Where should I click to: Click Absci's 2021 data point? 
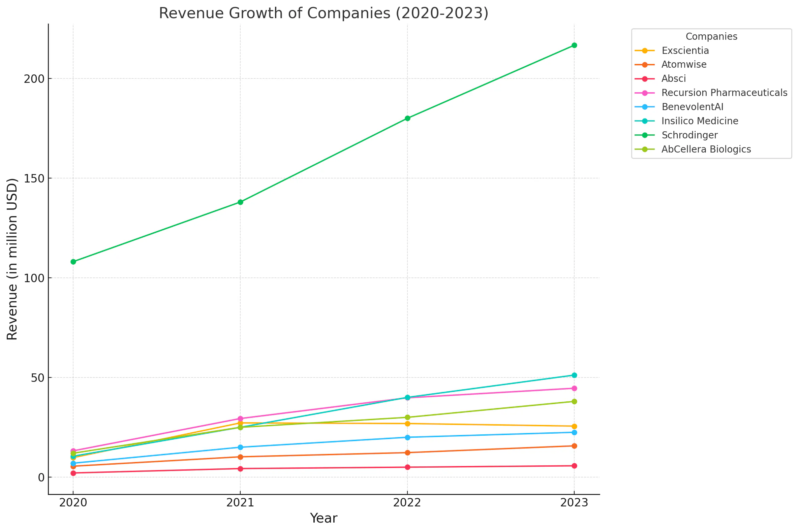[x=240, y=469]
